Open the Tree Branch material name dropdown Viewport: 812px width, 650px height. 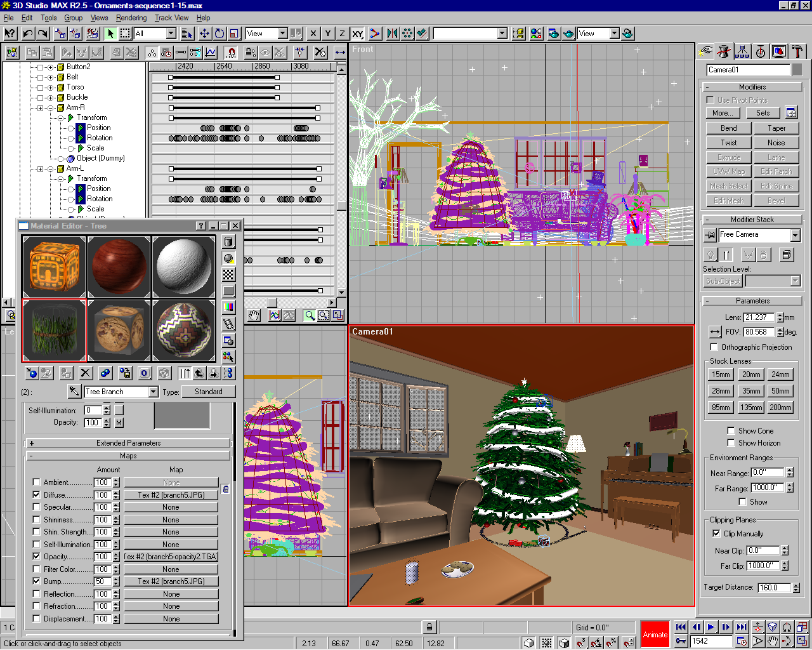coord(153,392)
